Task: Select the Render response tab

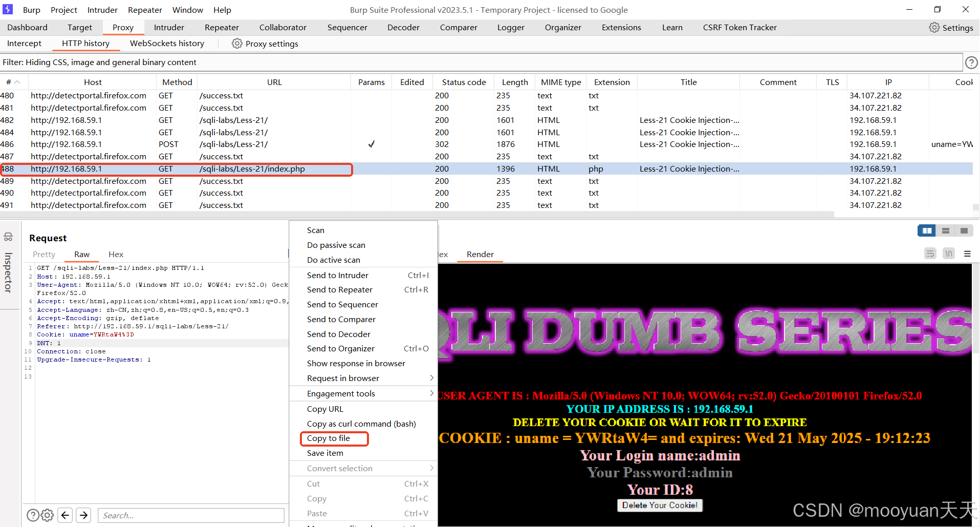Action: tap(480, 254)
